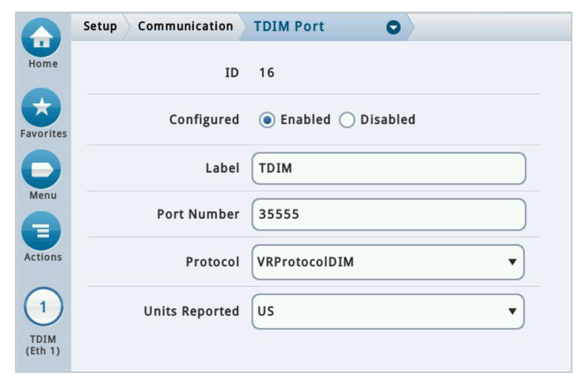
Task: Go to Setup breadcrumb tab
Action: pyautogui.click(x=100, y=27)
